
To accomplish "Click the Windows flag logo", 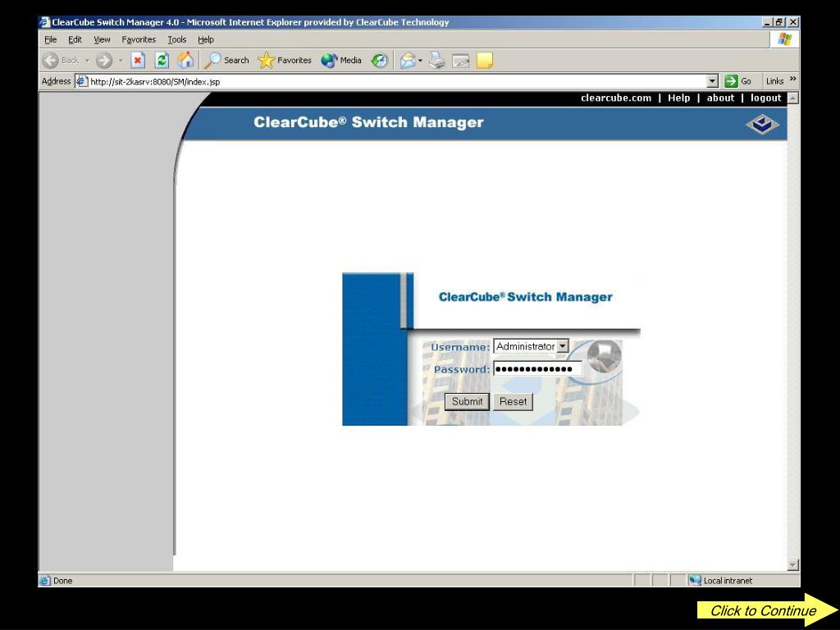I will (x=785, y=39).
